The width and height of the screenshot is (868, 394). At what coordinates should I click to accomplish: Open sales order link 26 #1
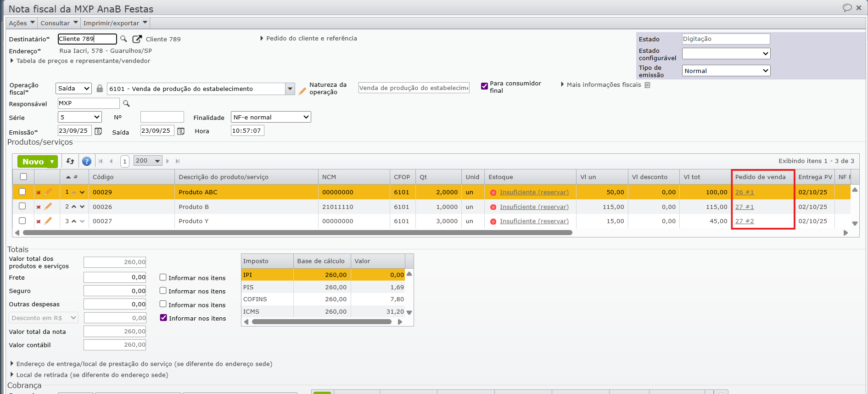(x=744, y=192)
